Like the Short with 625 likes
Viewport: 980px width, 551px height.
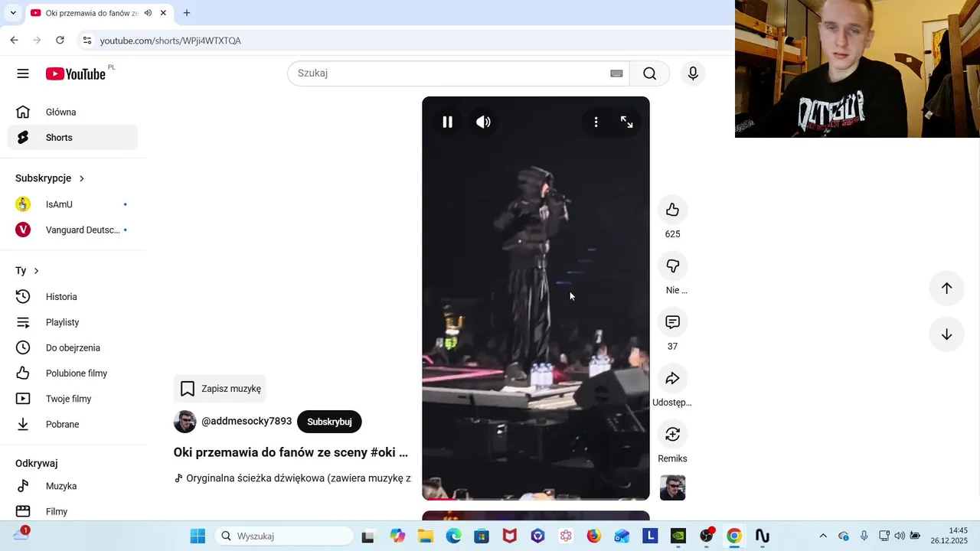coord(672,210)
